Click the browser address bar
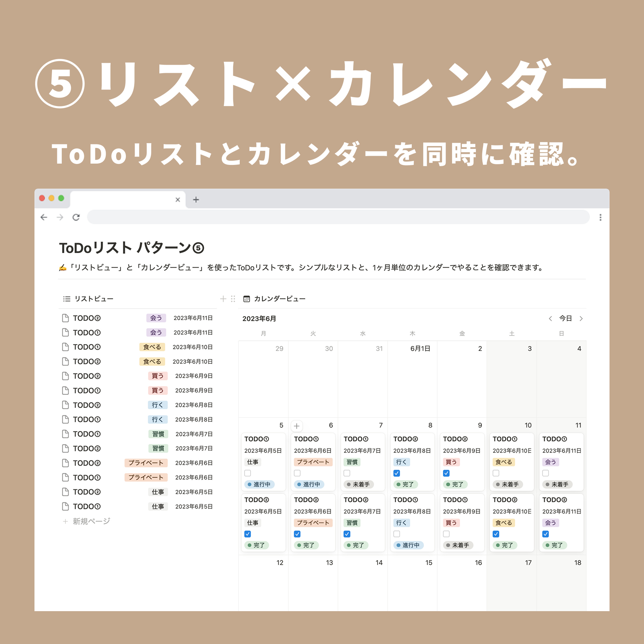 coord(338,217)
